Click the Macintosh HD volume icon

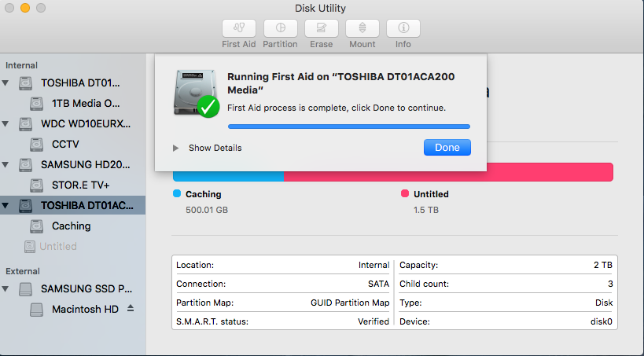[36, 309]
